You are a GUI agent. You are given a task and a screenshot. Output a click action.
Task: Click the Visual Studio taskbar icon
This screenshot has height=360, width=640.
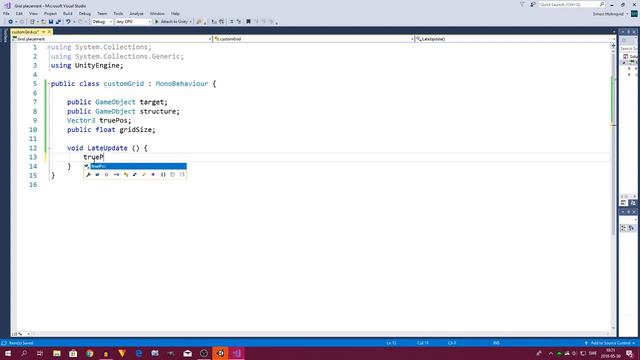[x=237, y=353]
